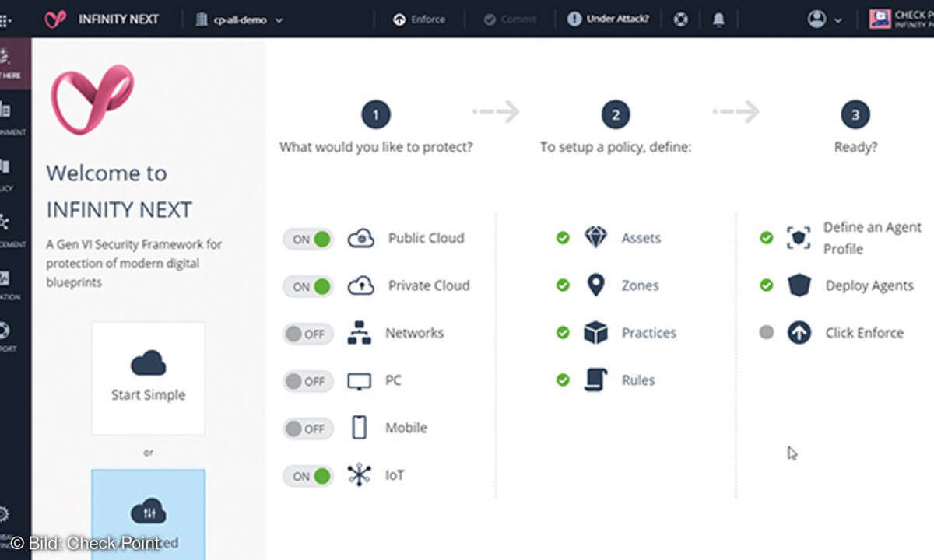Open the settings gear at the sidebar bottom
This screenshot has width=934, height=560.
[5, 514]
